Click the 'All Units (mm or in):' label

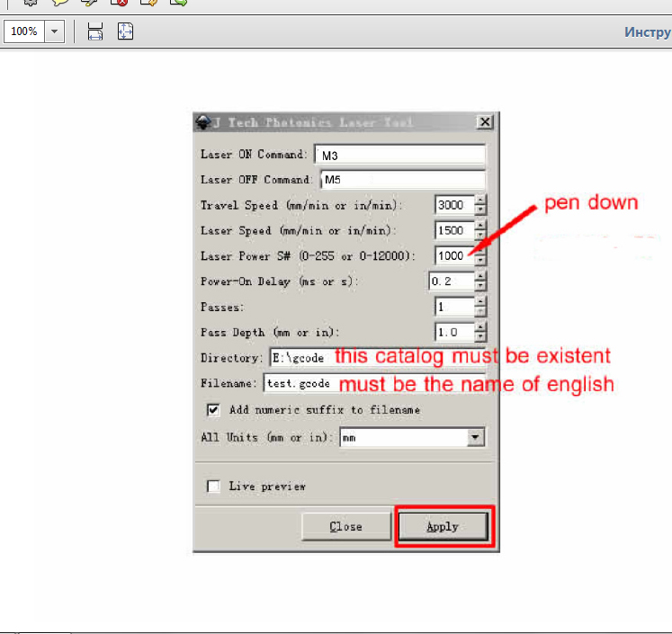[266, 437]
